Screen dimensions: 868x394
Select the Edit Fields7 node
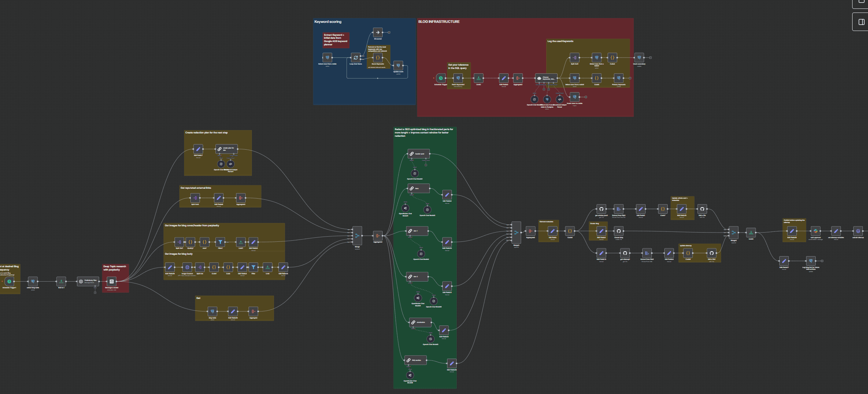point(198,149)
